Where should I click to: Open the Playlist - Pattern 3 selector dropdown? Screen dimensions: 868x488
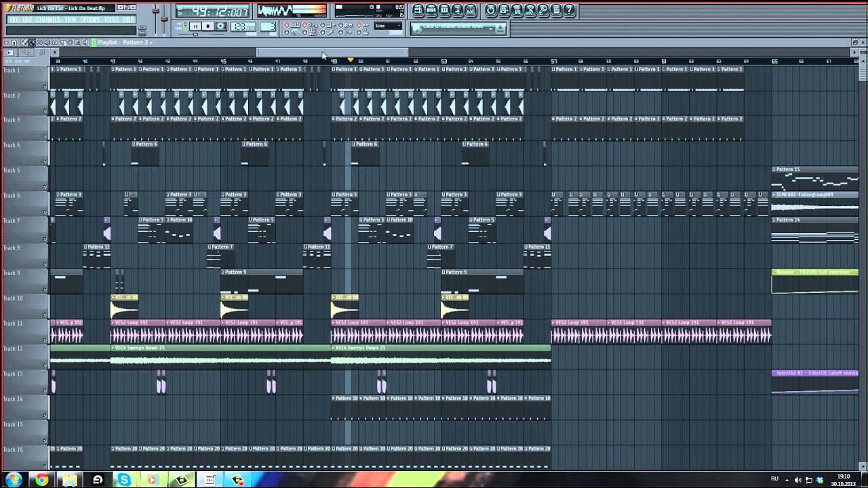[x=126, y=43]
